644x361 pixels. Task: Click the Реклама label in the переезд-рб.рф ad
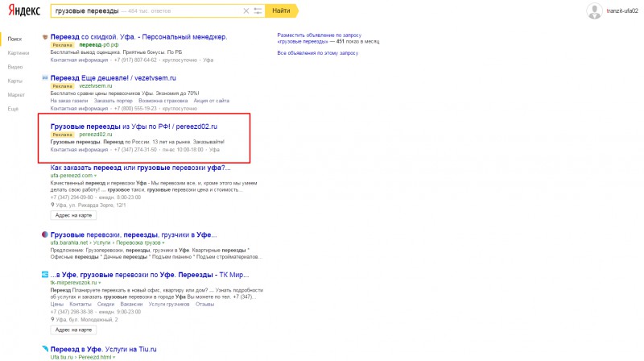[63, 45]
